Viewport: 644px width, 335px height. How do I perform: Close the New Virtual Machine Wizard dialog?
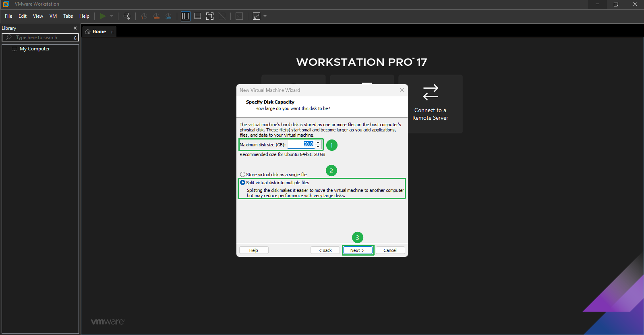pos(402,90)
